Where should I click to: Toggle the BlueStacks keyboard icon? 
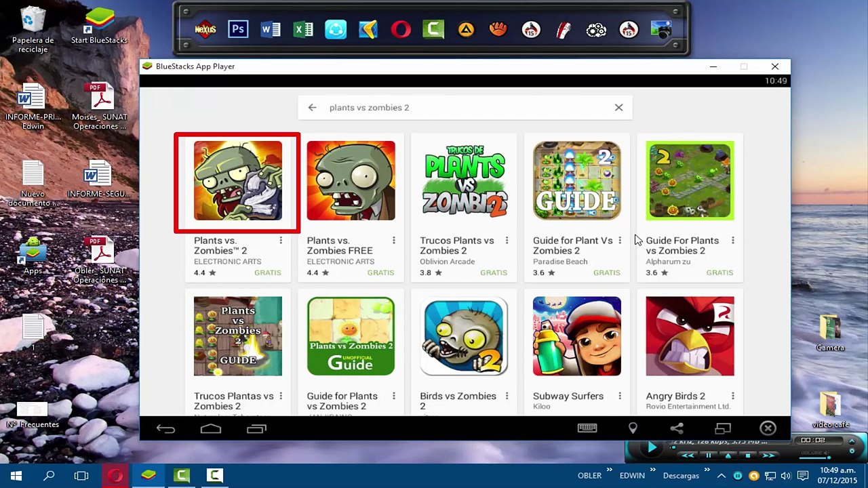tap(587, 428)
